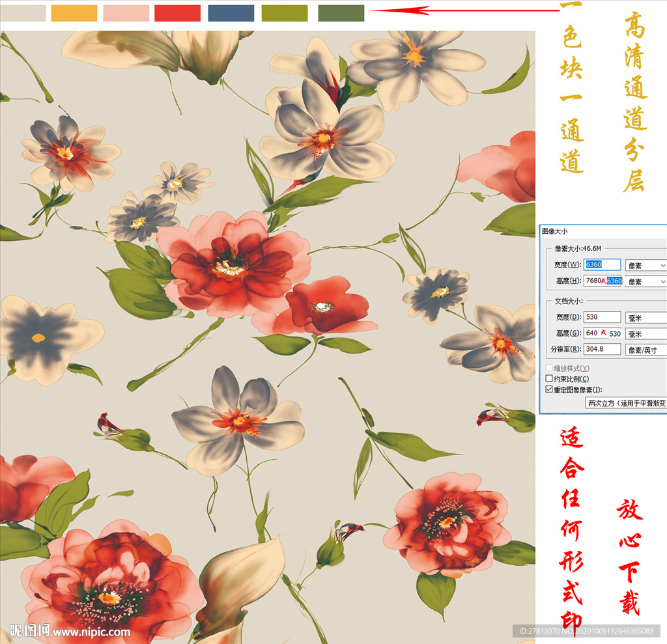
Task: Open the document height 毫米 unit dropdown
Action: [646, 334]
